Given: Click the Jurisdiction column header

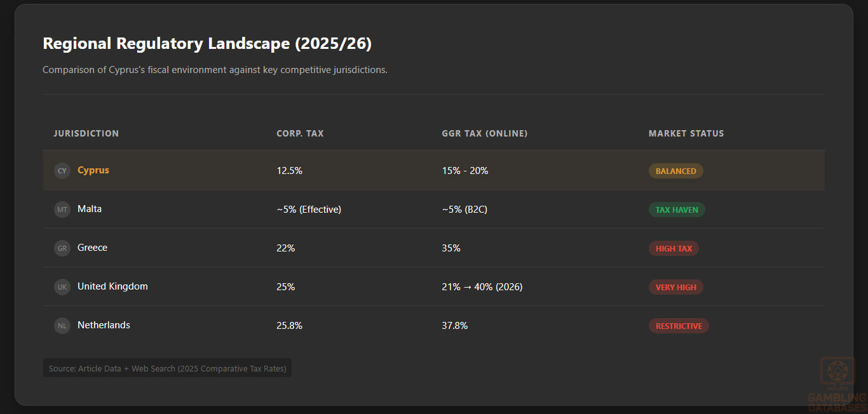Looking at the screenshot, I should (86, 133).
